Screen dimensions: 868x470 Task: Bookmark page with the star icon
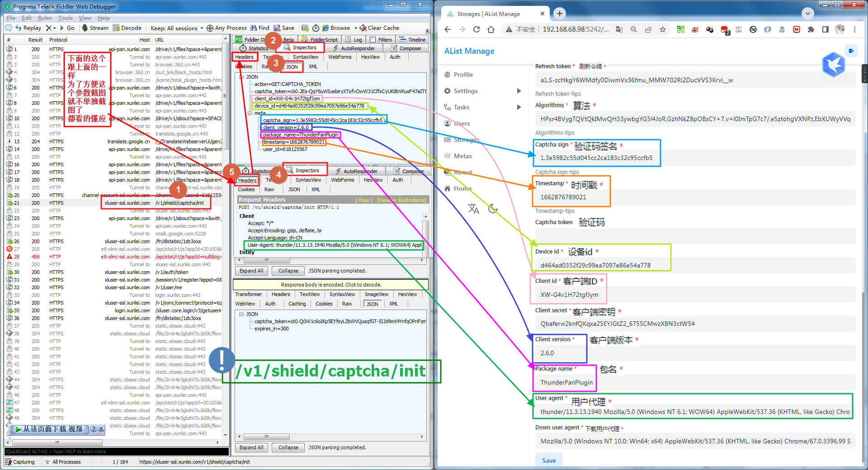[663, 29]
